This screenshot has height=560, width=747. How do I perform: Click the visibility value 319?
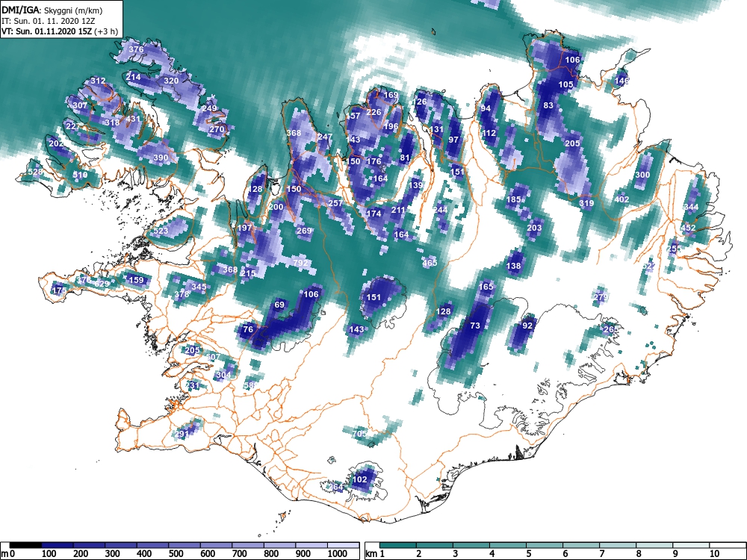(586, 203)
